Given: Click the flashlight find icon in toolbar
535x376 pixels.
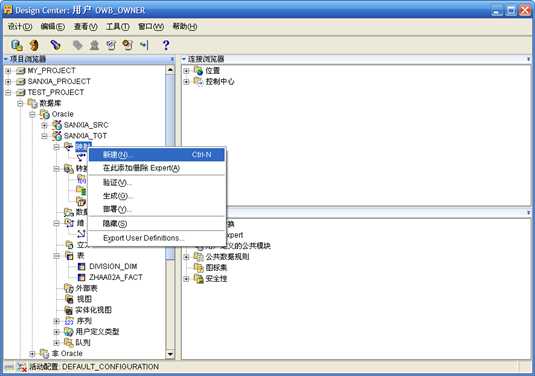Looking at the screenshot, I should tap(56, 45).
